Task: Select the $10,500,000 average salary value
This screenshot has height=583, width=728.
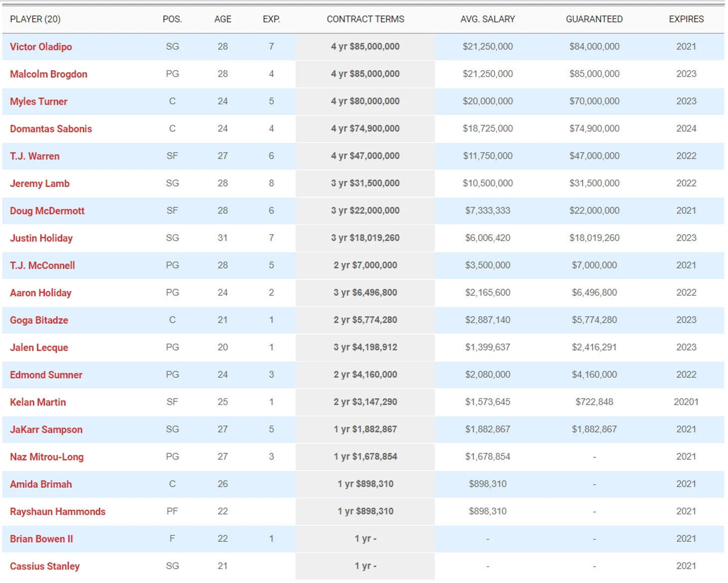Action: click(x=488, y=184)
